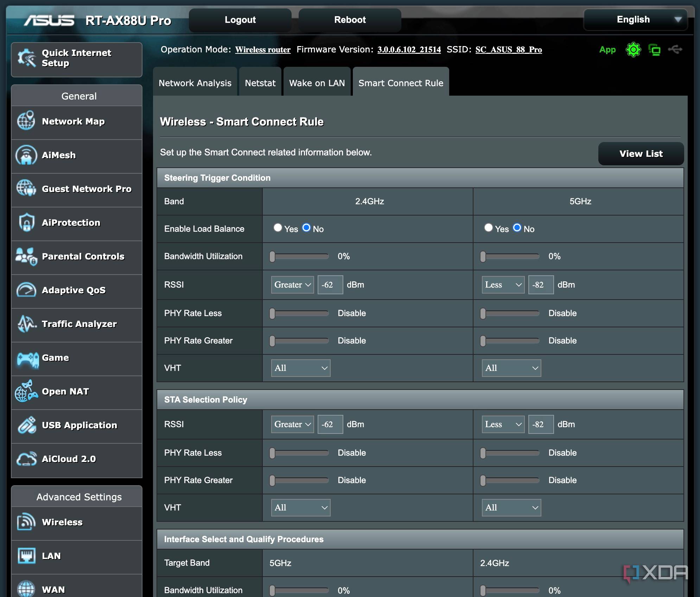Open the AiMesh icon

coord(26,155)
